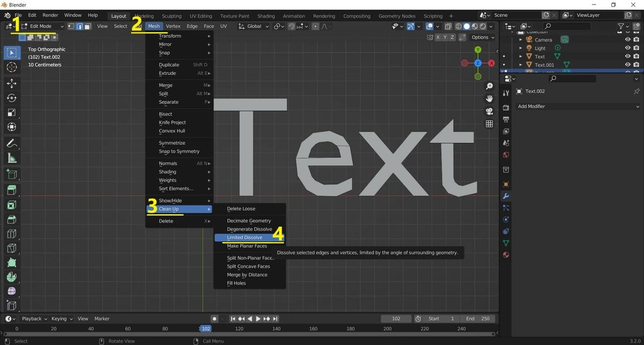The height and width of the screenshot is (345, 644).
Task: Expand the Text.001 item in outliner
Action: [521, 65]
